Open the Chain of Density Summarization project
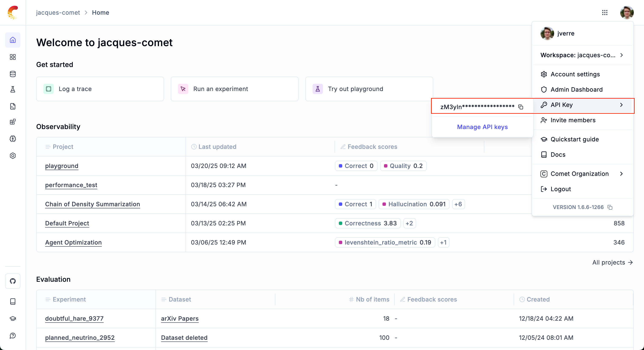644x350 pixels. (x=92, y=204)
